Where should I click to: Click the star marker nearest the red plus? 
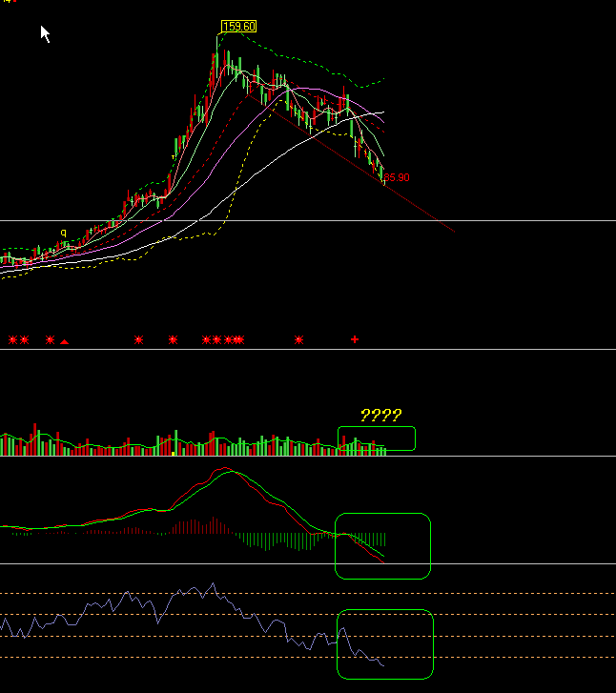point(298,340)
